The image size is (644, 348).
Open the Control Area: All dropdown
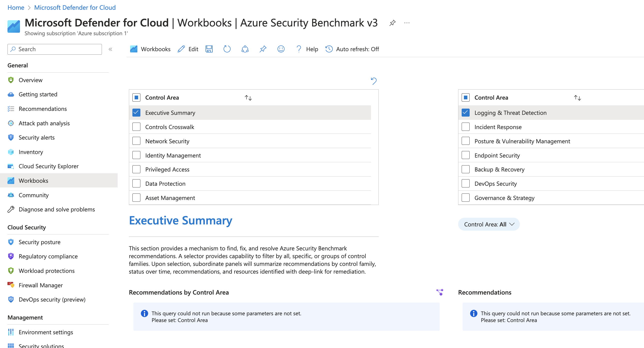tap(489, 224)
